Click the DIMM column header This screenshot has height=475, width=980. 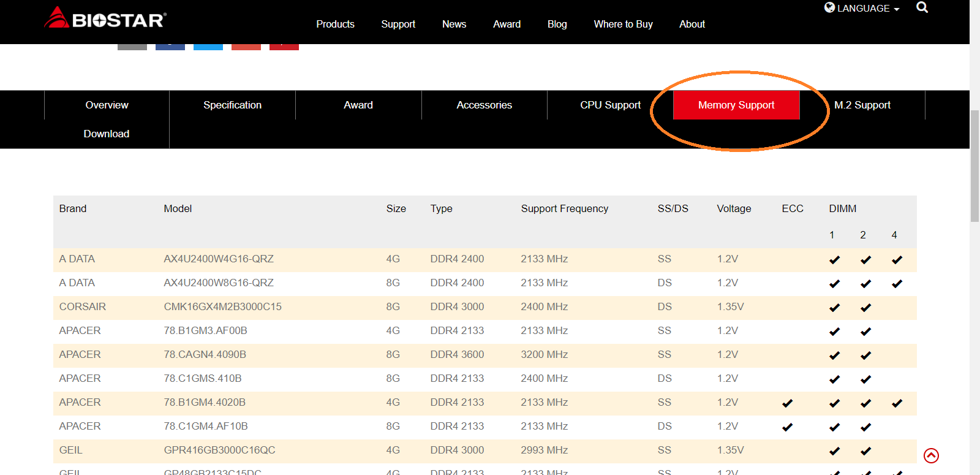pyautogui.click(x=842, y=208)
